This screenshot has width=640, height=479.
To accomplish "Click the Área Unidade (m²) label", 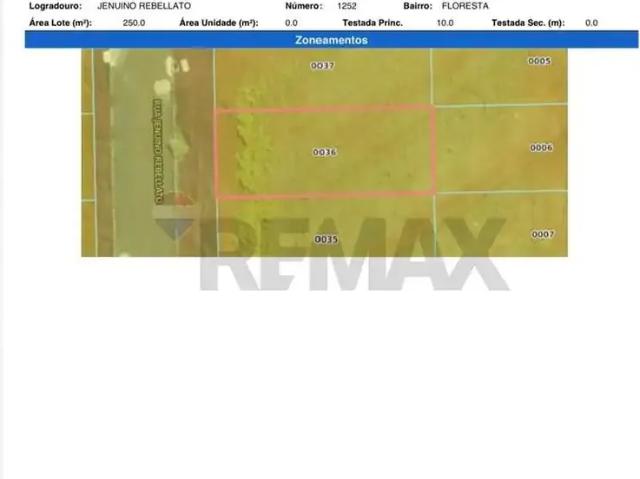I will 219,23.
